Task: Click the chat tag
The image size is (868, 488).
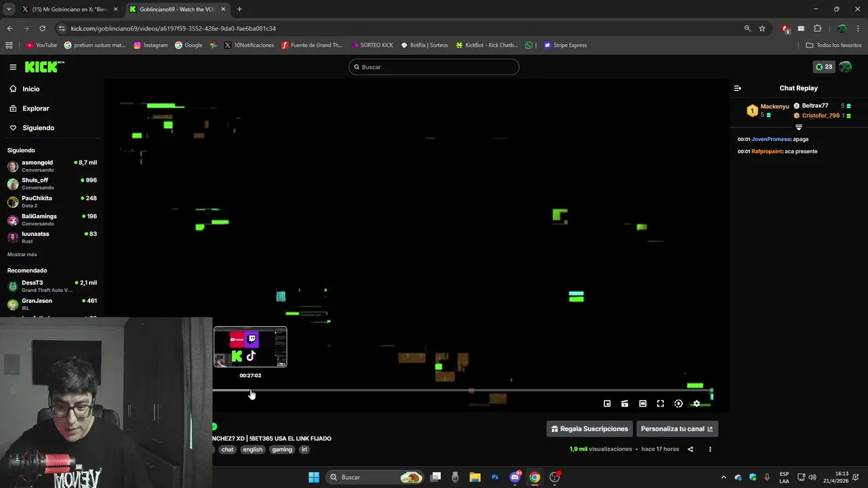Action: [227, 449]
